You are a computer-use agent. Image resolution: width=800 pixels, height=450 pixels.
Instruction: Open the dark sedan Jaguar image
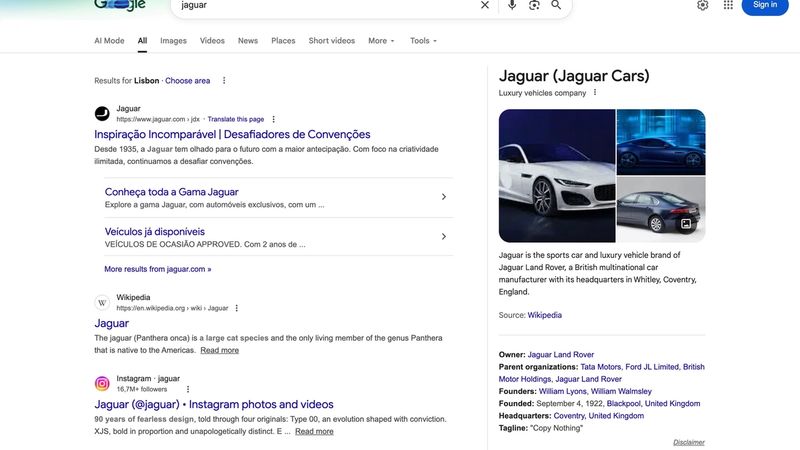tap(661, 210)
